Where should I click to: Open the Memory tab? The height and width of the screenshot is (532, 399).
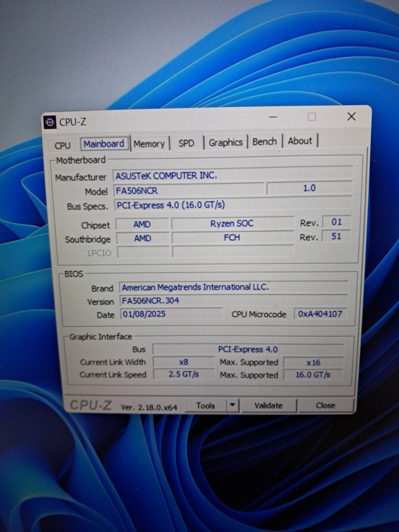(149, 144)
